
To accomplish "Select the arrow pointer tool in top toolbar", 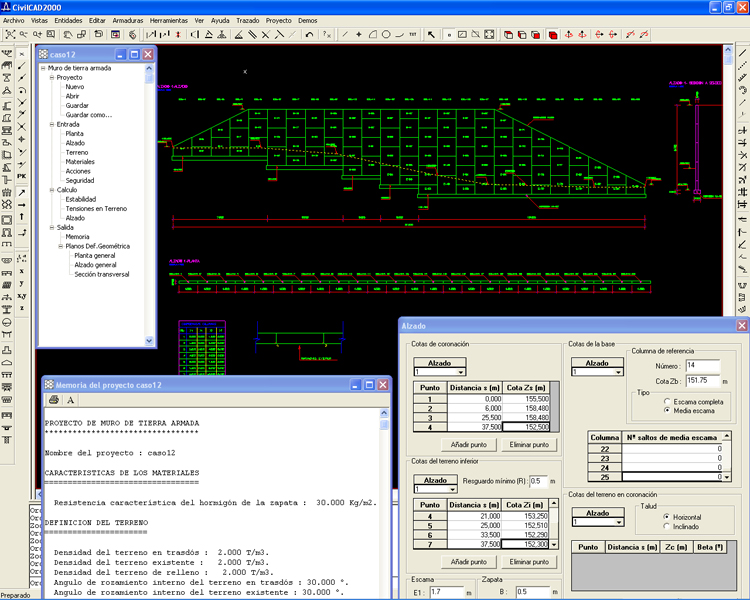I will coord(431,34).
